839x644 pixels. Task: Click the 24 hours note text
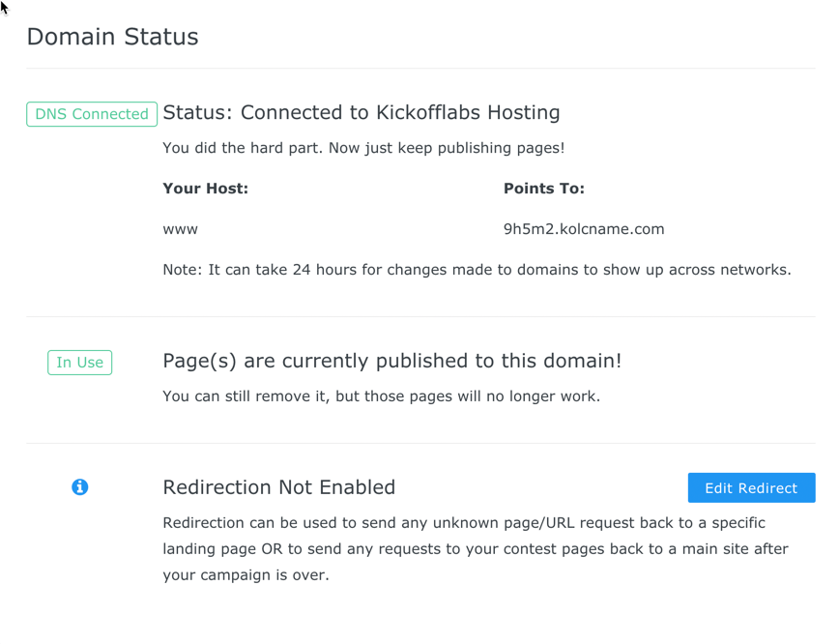pos(477,270)
